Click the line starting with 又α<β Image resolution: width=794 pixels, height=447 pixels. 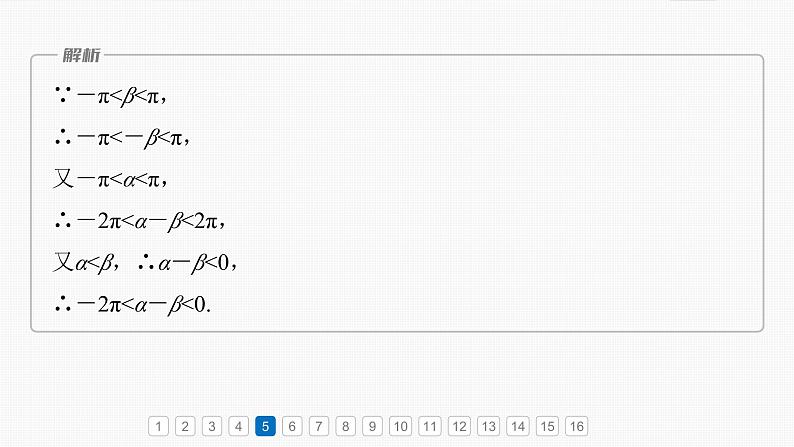(144, 262)
